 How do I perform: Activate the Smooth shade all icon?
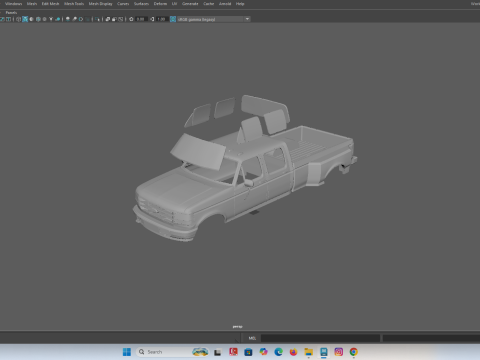coord(25,19)
